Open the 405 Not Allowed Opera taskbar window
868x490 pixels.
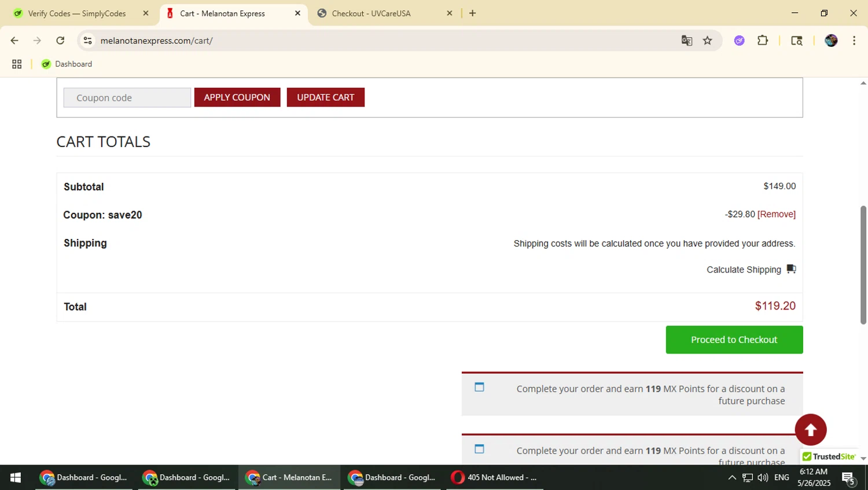495,477
